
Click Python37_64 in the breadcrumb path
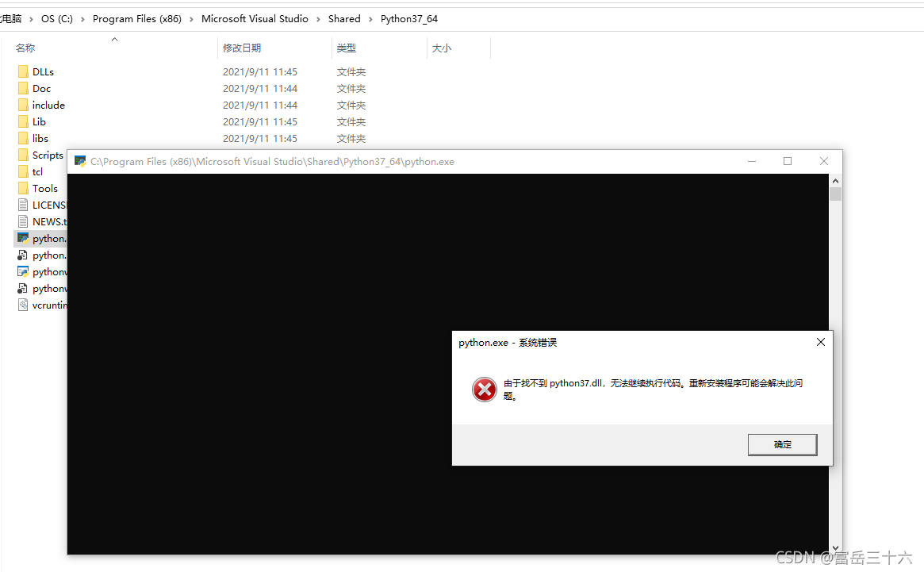coord(409,19)
